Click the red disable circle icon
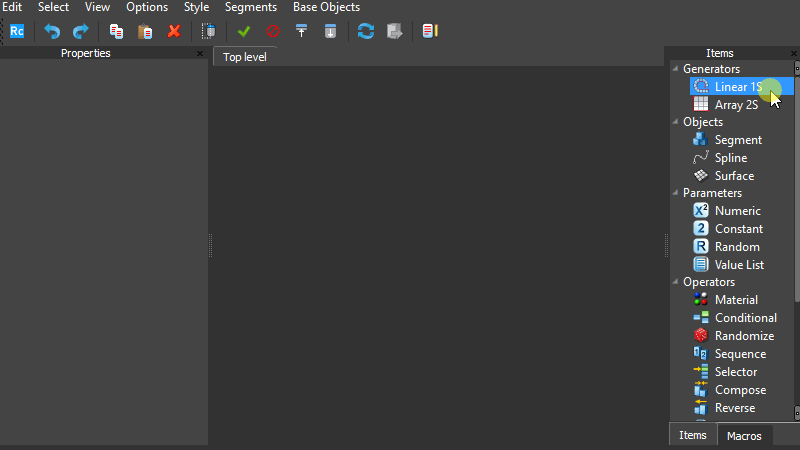 click(272, 31)
